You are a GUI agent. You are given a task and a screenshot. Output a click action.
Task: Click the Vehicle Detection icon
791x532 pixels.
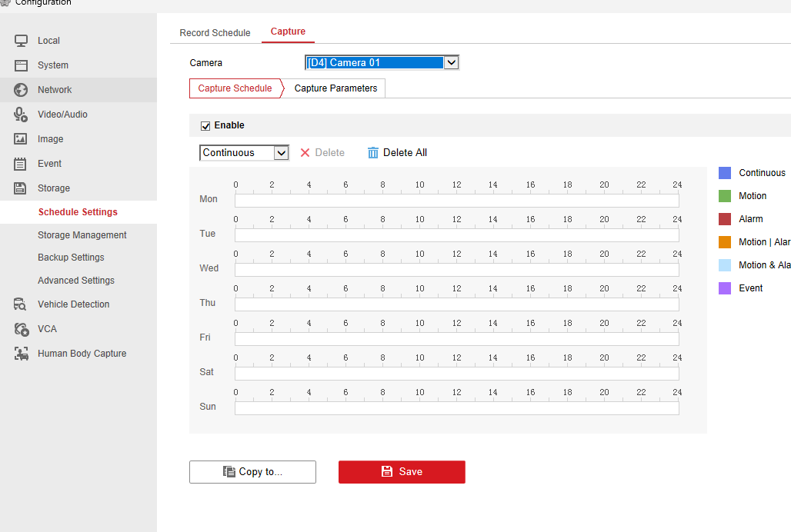tap(22, 304)
